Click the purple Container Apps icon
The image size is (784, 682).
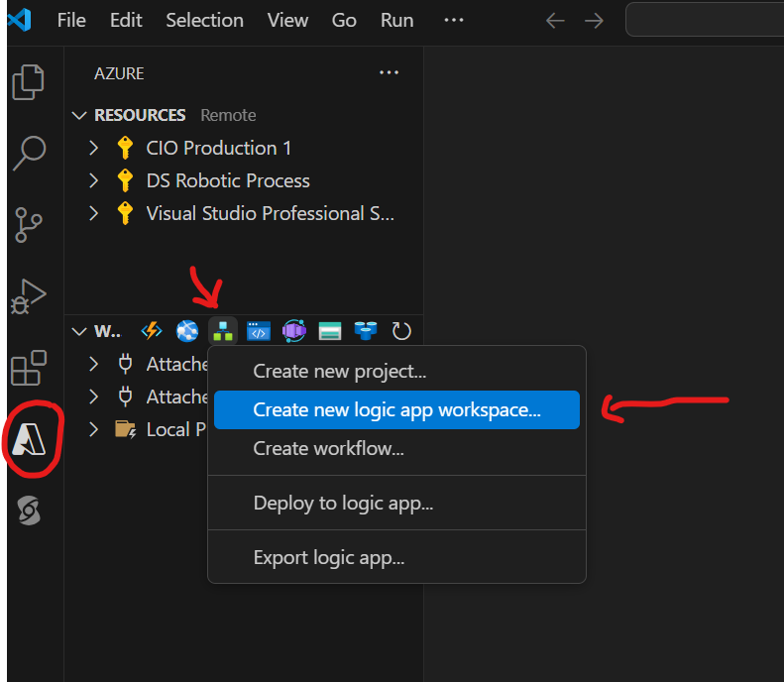(x=294, y=331)
